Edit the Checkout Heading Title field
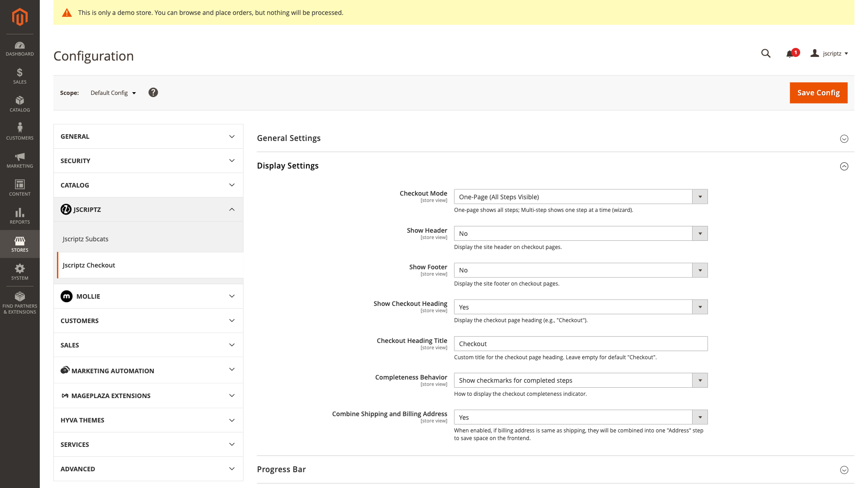Screen dimensions: 868x488 580,343
